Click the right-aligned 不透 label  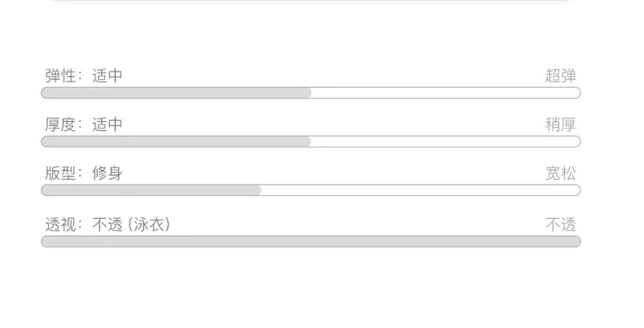(560, 225)
